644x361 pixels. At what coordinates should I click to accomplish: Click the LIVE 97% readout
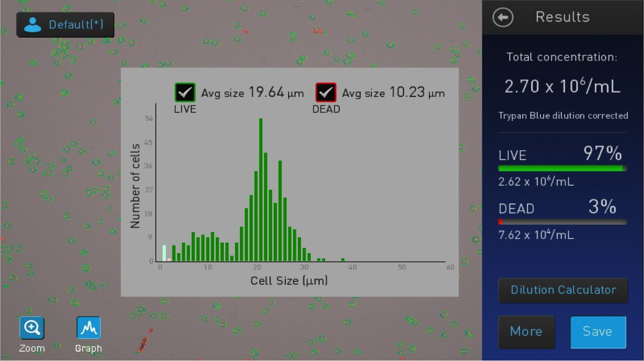[602, 154]
